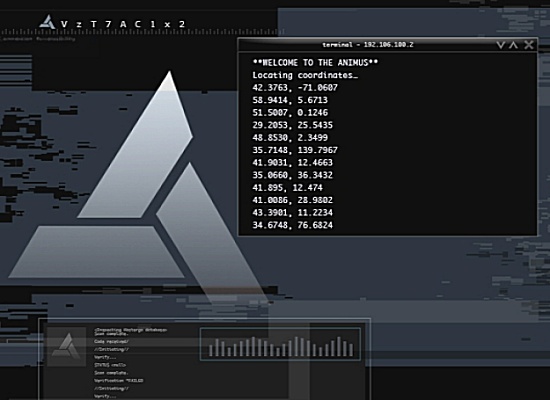Select the coordinate line 51.5007, 0.1246
The image size is (550, 400).
290,113
